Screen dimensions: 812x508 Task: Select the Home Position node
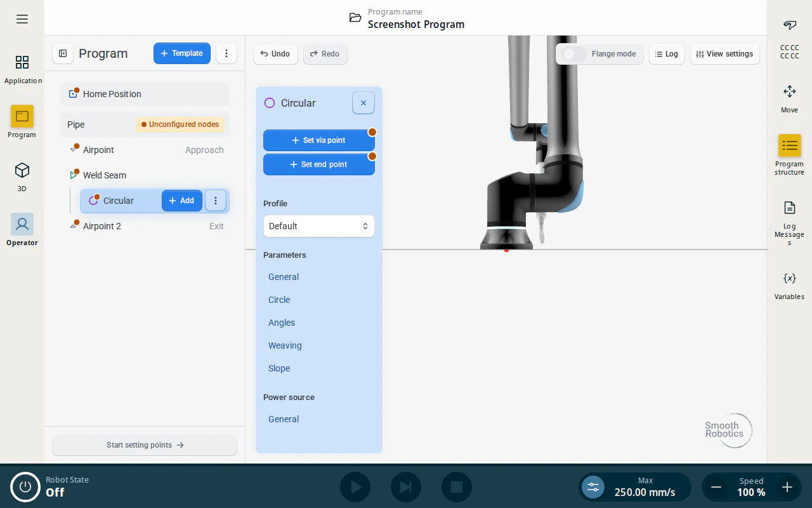(145, 94)
